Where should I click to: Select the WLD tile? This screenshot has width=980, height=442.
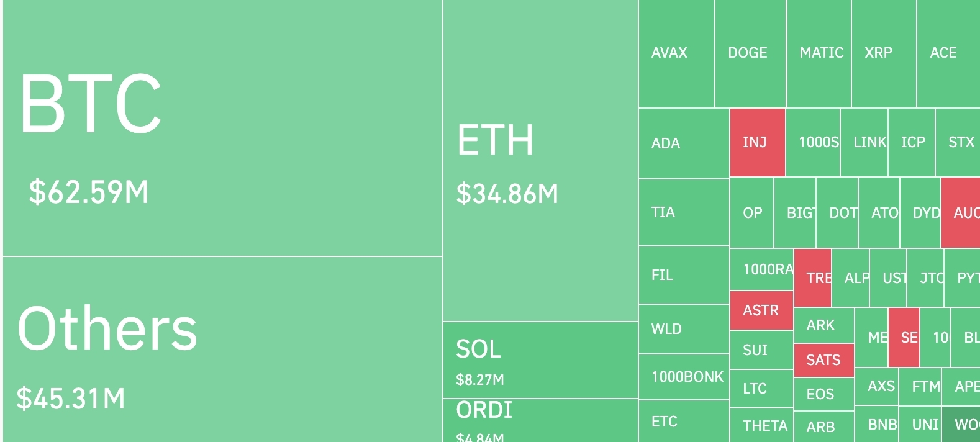pyautogui.click(x=684, y=329)
